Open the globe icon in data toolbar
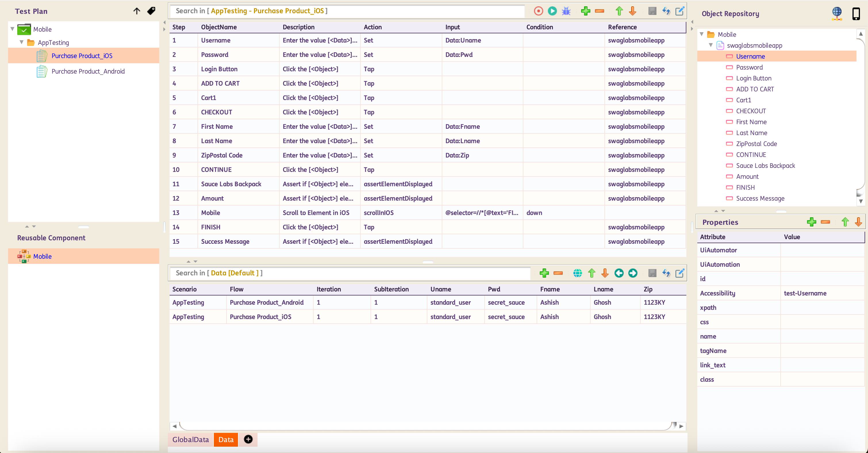This screenshot has width=868, height=453. [577, 273]
